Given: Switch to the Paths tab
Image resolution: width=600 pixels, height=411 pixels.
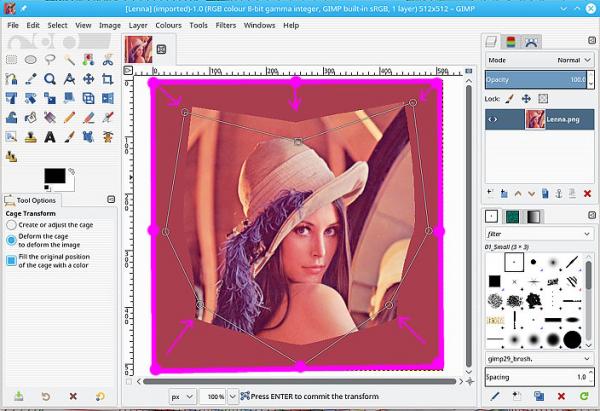Looking at the screenshot, I should (531, 42).
